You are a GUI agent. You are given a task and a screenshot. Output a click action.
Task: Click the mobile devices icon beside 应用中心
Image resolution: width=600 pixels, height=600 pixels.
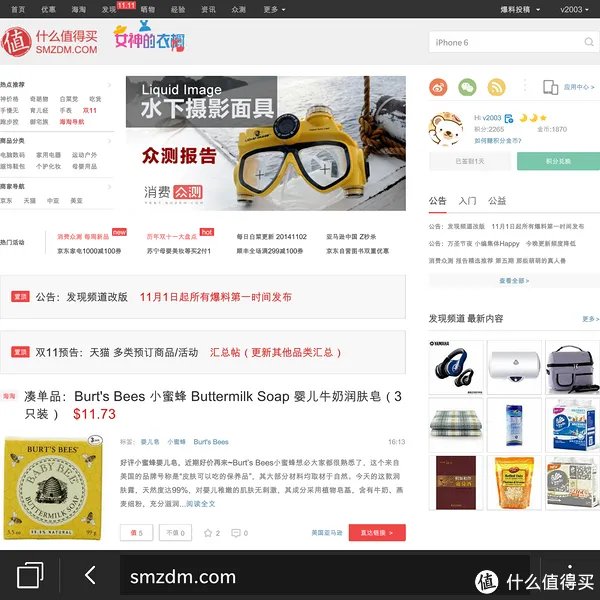pos(551,87)
